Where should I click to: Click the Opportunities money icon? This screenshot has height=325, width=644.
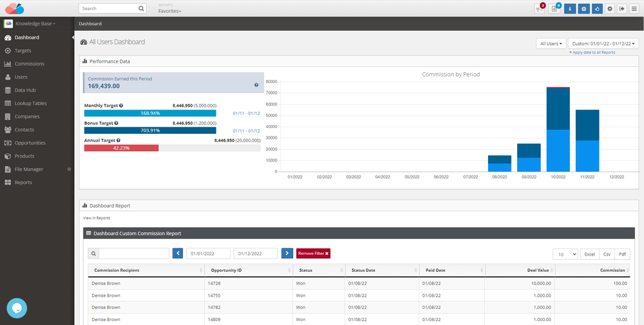tap(8, 143)
